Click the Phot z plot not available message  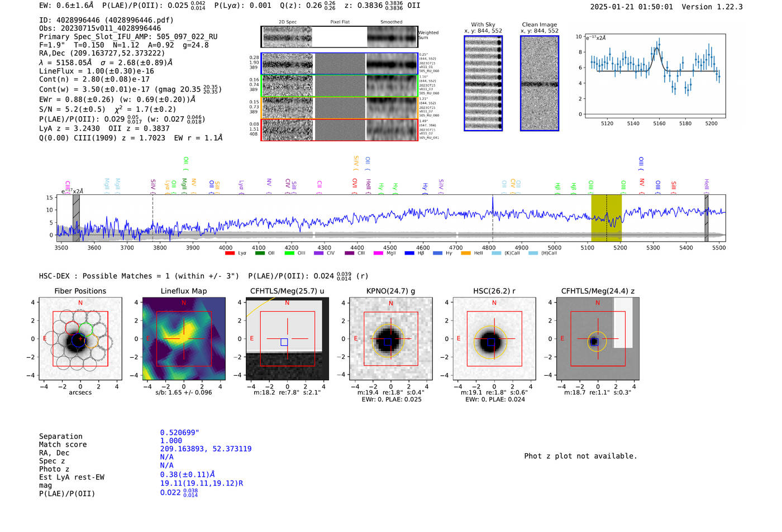point(581,456)
